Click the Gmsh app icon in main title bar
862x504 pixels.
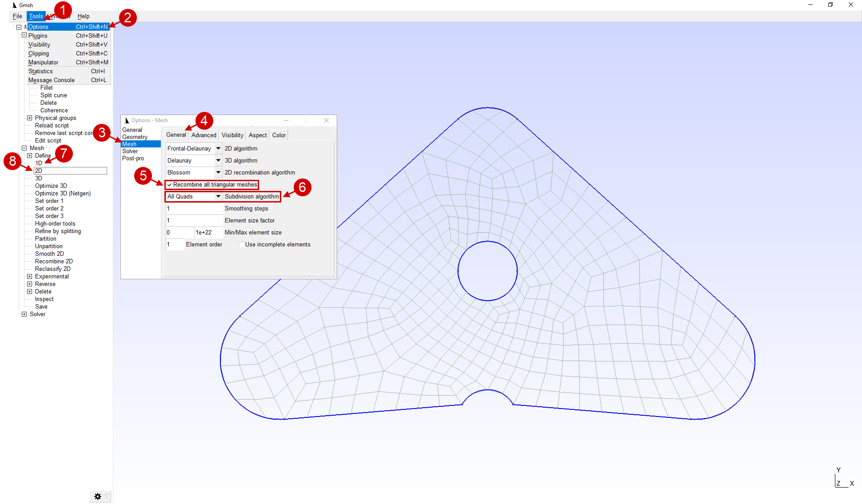(x=14, y=5)
